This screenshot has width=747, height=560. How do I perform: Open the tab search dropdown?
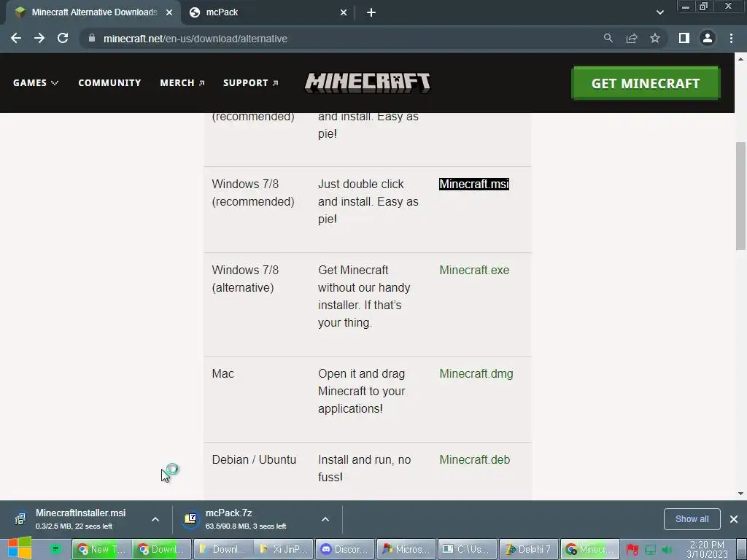[659, 12]
